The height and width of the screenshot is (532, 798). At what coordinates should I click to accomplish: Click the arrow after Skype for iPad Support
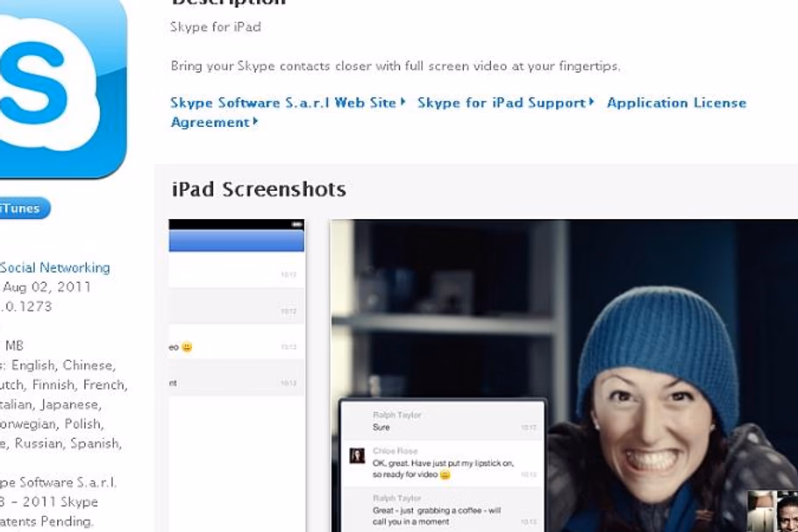(592, 102)
